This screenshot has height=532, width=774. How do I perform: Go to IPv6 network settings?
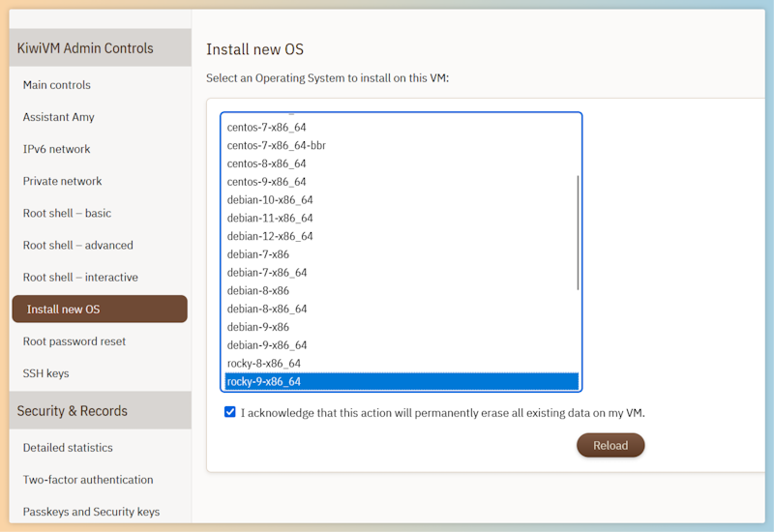point(56,149)
